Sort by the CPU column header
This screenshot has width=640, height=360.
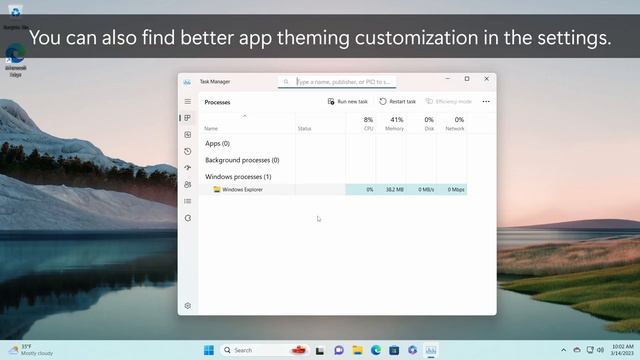pos(368,124)
